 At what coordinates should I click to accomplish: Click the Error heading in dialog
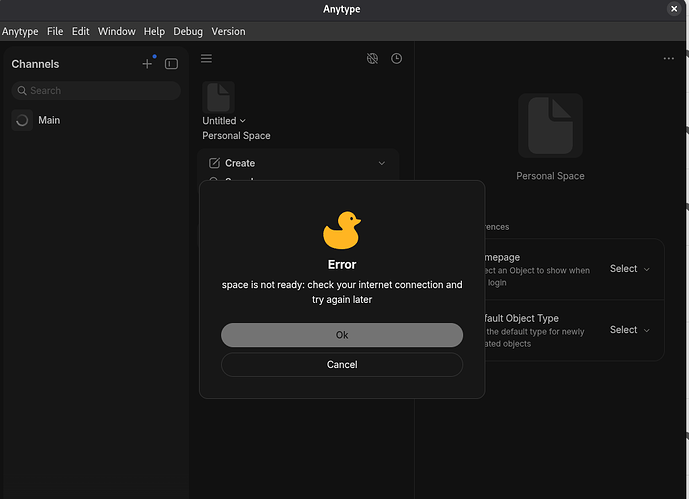point(342,265)
